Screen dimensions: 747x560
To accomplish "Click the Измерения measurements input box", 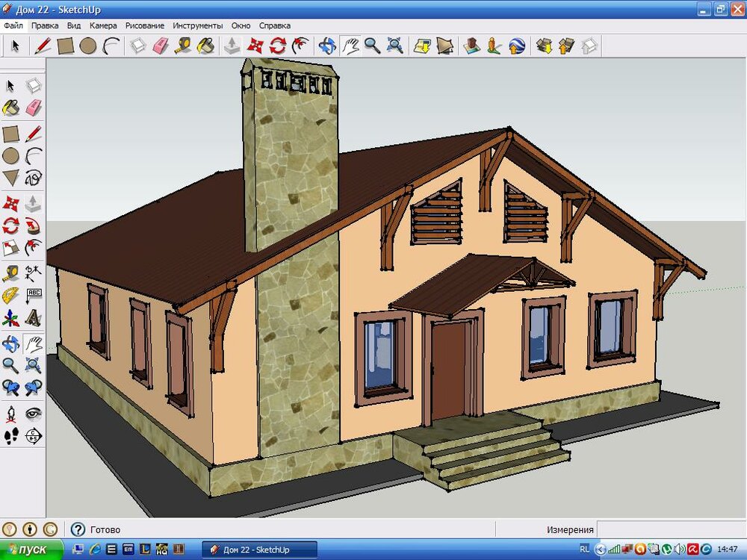I will click(x=671, y=529).
